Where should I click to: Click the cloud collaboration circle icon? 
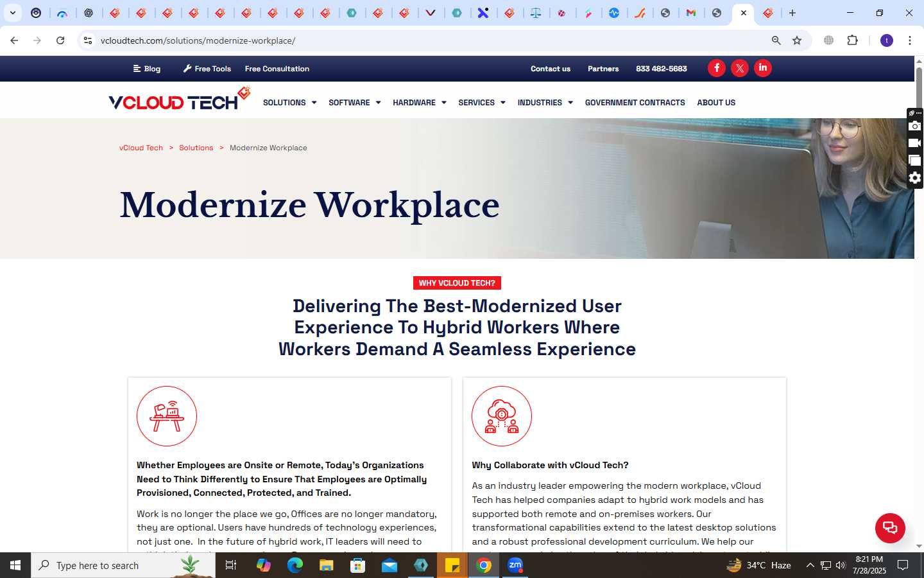coord(502,416)
